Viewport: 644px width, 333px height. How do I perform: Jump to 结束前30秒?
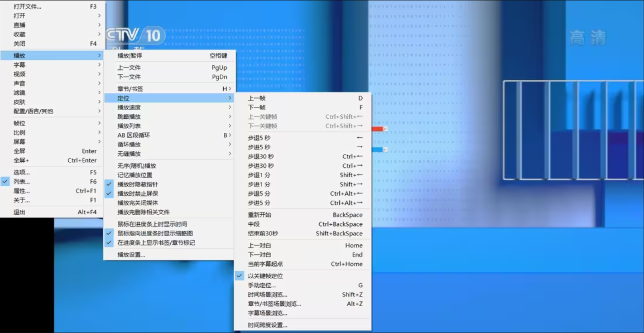[x=303, y=234]
